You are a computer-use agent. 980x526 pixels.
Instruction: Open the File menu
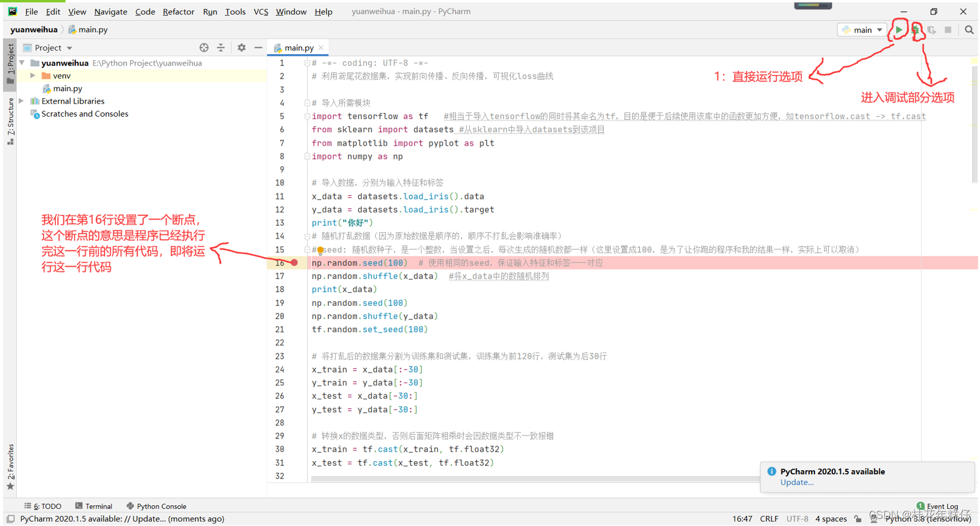pyautogui.click(x=32, y=12)
